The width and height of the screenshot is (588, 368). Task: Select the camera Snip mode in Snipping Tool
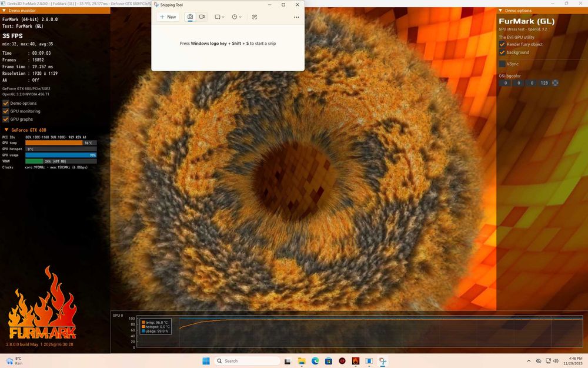(190, 17)
